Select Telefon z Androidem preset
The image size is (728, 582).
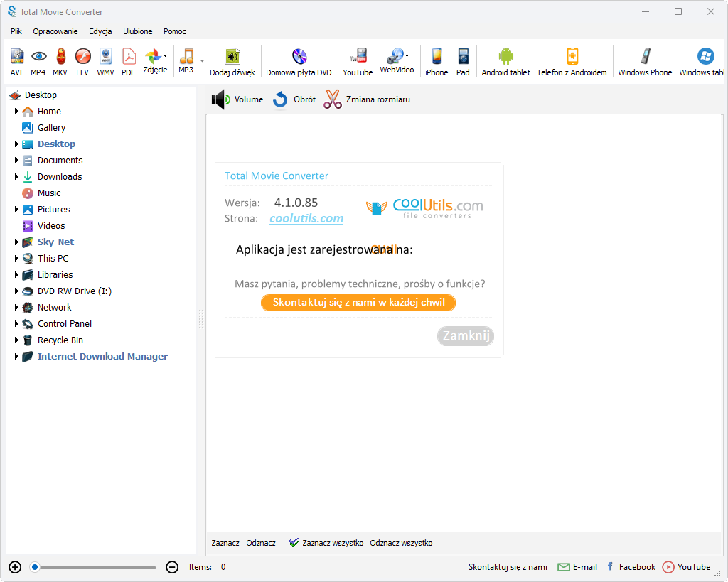coord(572,61)
